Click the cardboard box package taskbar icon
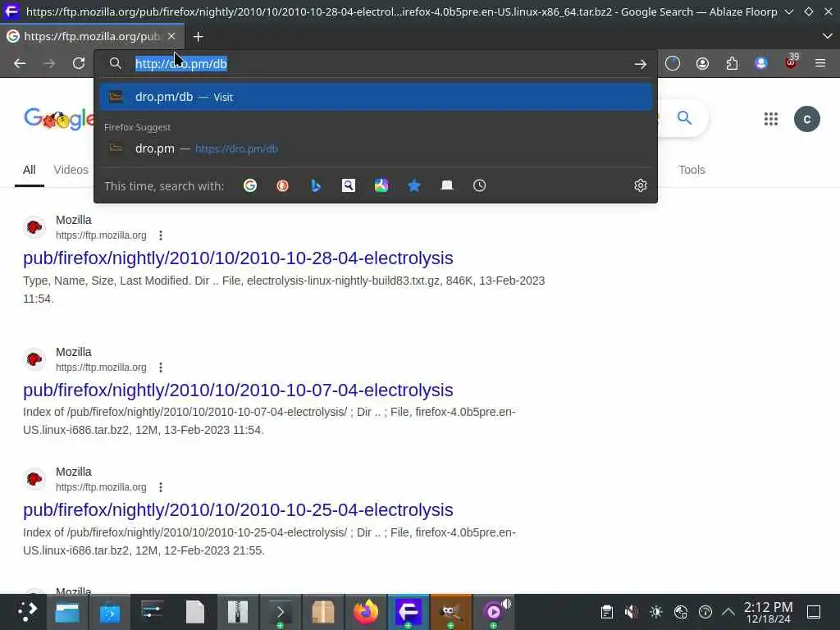Screen dimensions: 840x630 pyautogui.click(x=323, y=612)
